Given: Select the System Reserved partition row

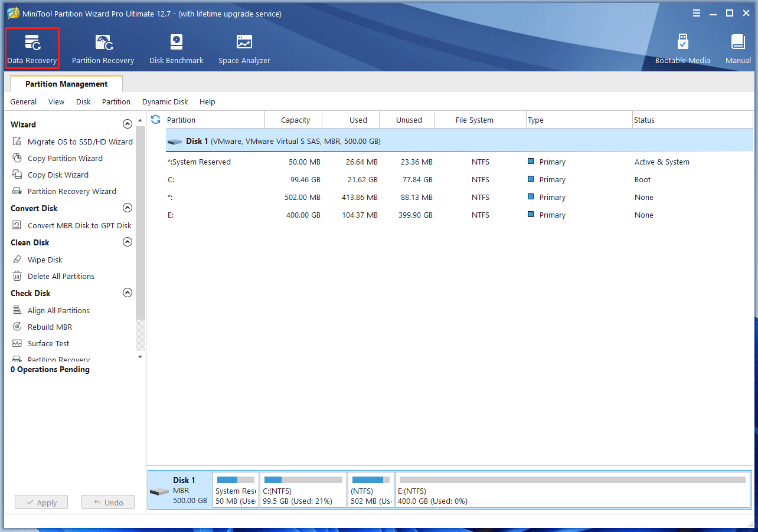Looking at the screenshot, I should pos(459,162).
